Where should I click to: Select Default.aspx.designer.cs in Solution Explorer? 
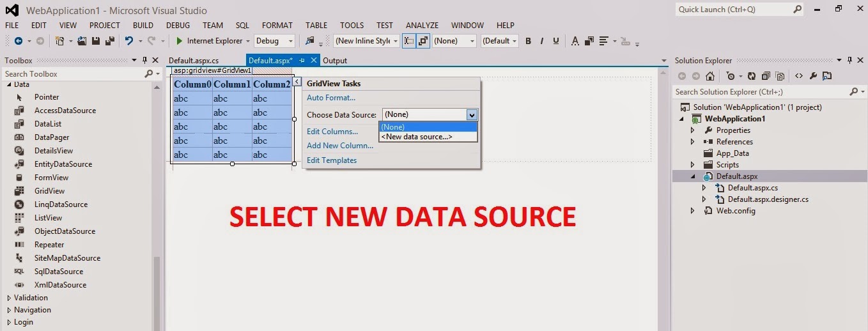pyautogui.click(x=768, y=199)
